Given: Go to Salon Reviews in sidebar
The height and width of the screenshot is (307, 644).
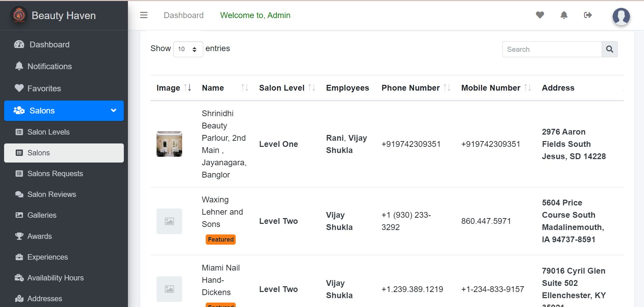Looking at the screenshot, I should tap(52, 195).
